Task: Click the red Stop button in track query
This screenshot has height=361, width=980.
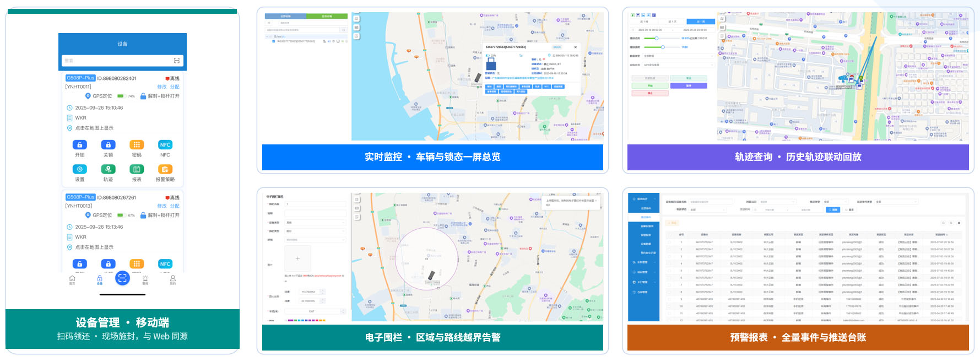Action: 650,93
